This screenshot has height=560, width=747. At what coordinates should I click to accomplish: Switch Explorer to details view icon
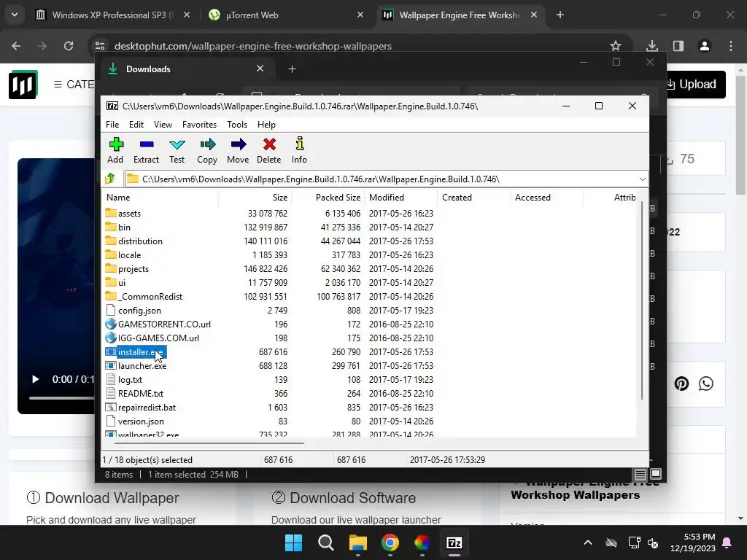point(640,474)
